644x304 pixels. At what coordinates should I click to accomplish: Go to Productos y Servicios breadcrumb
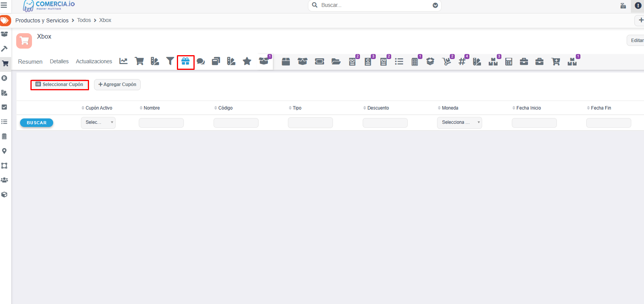[42, 20]
